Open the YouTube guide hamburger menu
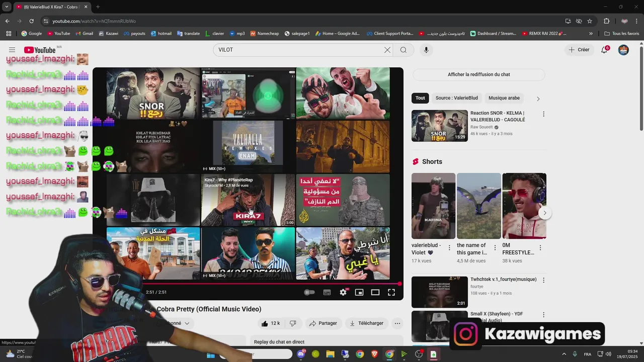Viewport: 644px width, 362px height. point(12,50)
